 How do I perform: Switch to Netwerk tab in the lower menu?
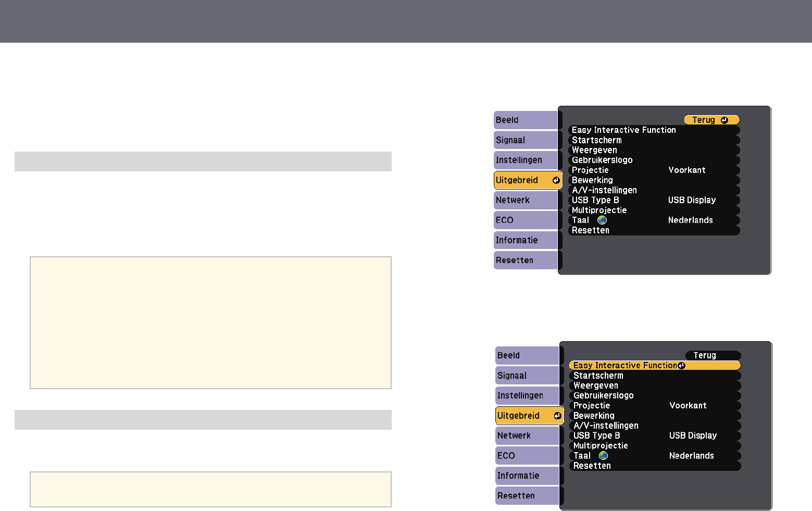pyautogui.click(x=527, y=435)
